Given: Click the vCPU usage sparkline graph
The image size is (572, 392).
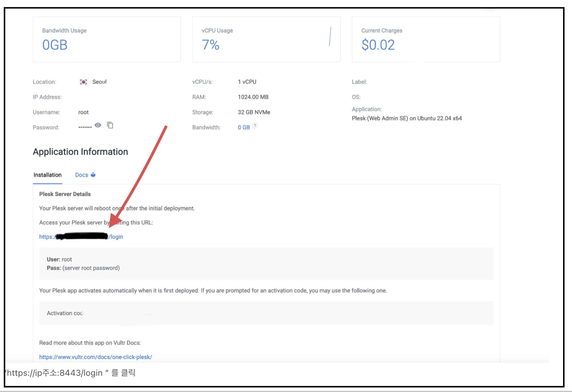Looking at the screenshot, I should point(330,37).
